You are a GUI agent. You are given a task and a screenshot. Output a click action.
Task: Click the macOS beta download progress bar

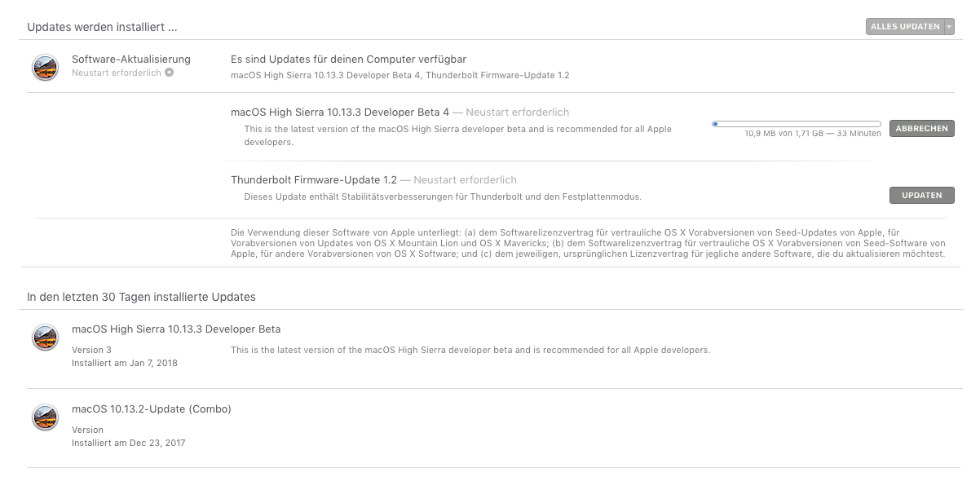pyautogui.click(x=796, y=124)
